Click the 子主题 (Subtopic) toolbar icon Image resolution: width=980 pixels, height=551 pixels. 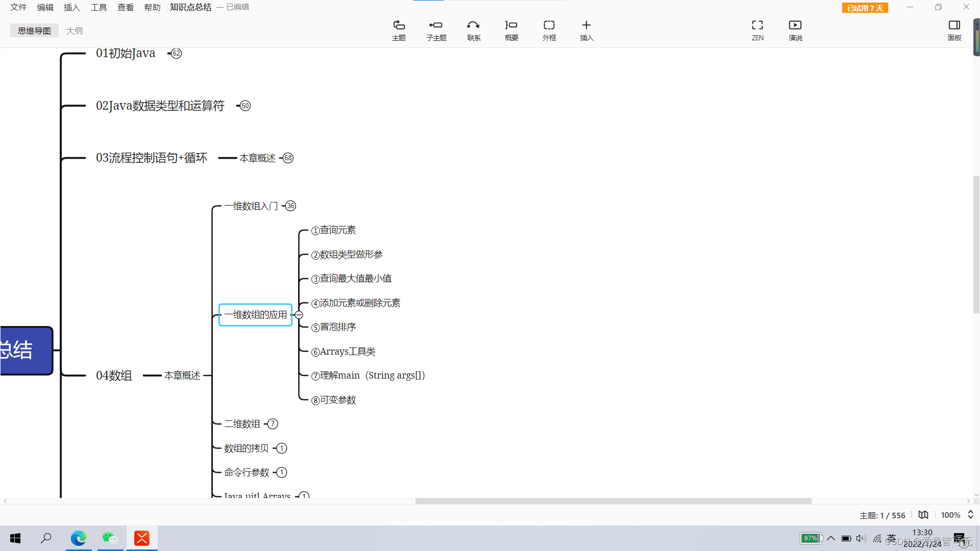click(x=436, y=30)
